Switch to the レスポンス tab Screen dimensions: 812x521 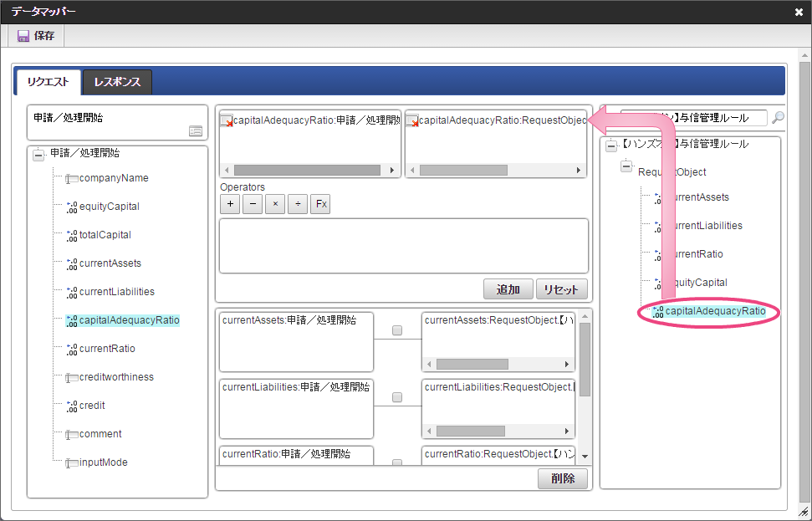click(117, 82)
